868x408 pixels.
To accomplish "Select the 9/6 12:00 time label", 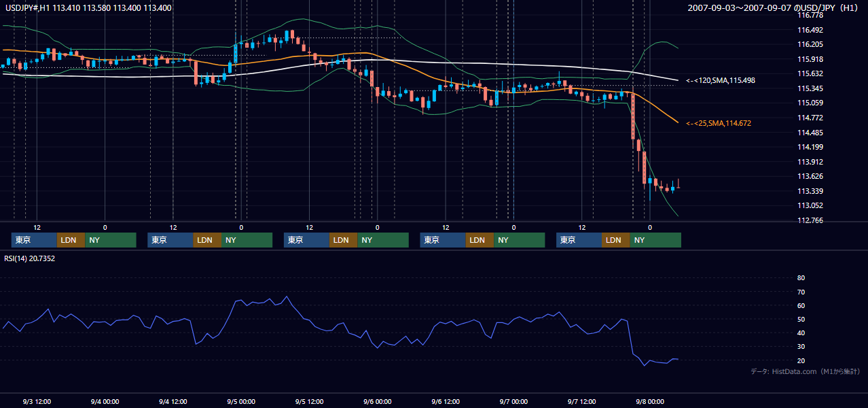I will click(x=445, y=402).
